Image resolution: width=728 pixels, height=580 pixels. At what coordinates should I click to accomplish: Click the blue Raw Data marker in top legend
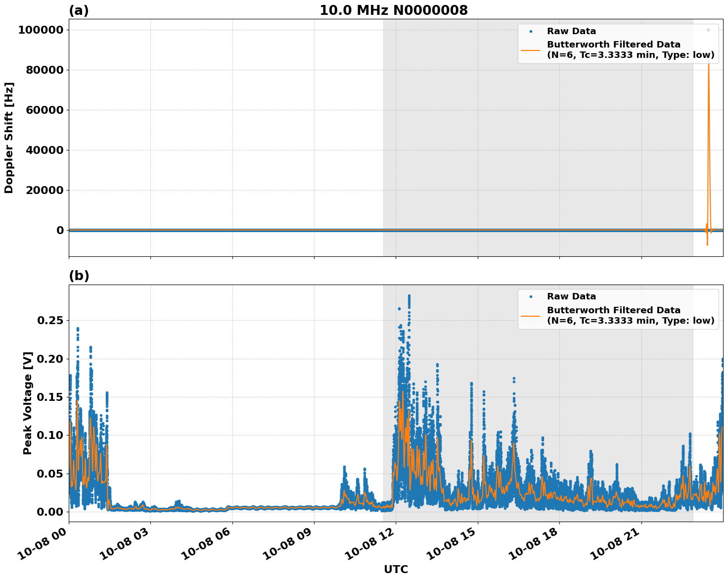point(532,31)
